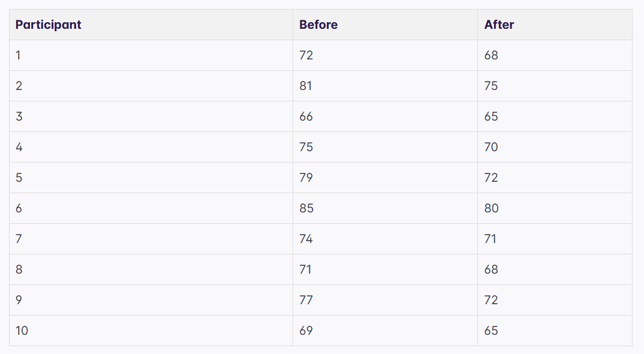Select the participant 10 cell

pos(22,331)
